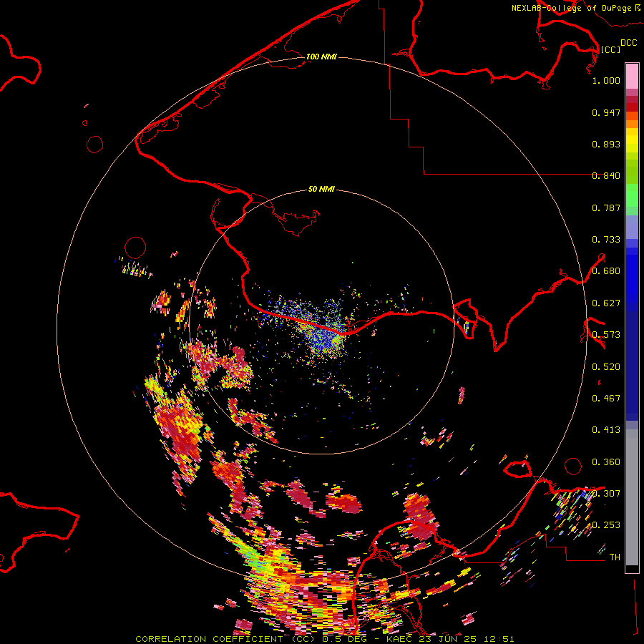The image size is (644, 644).
Task: Select the "0.680" color scale value
Action: (606, 271)
